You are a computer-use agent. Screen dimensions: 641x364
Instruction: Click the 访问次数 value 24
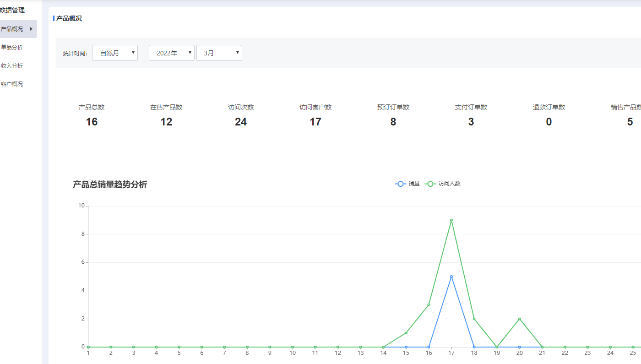(x=241, y=122)
